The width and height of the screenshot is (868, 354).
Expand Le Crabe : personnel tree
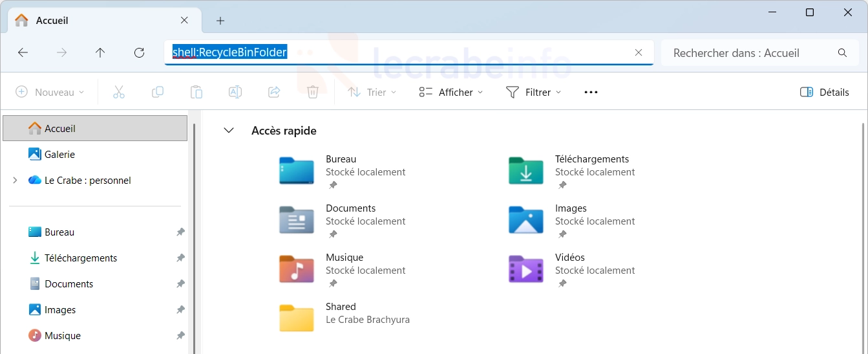(15, 181)
